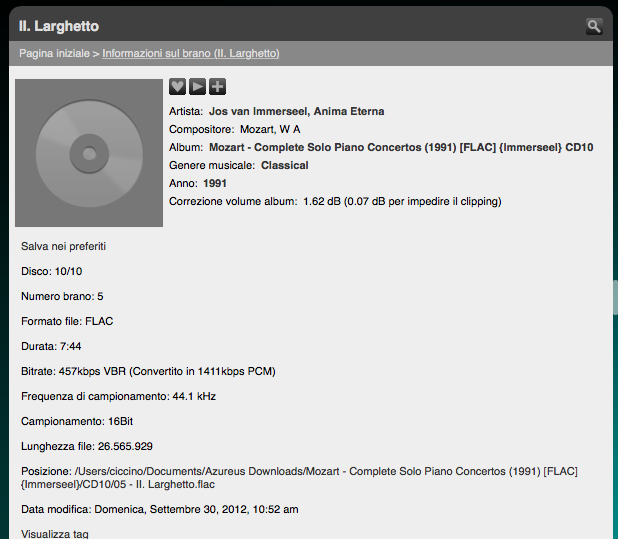
Task: Select Salva nei preferiti
Action: pyautogui.click(x=63, y=246)
